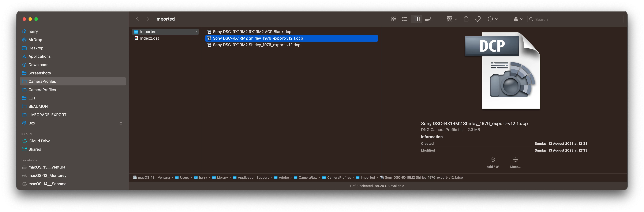
Task: Select the Index2.dat file
Action: point(149,38)
